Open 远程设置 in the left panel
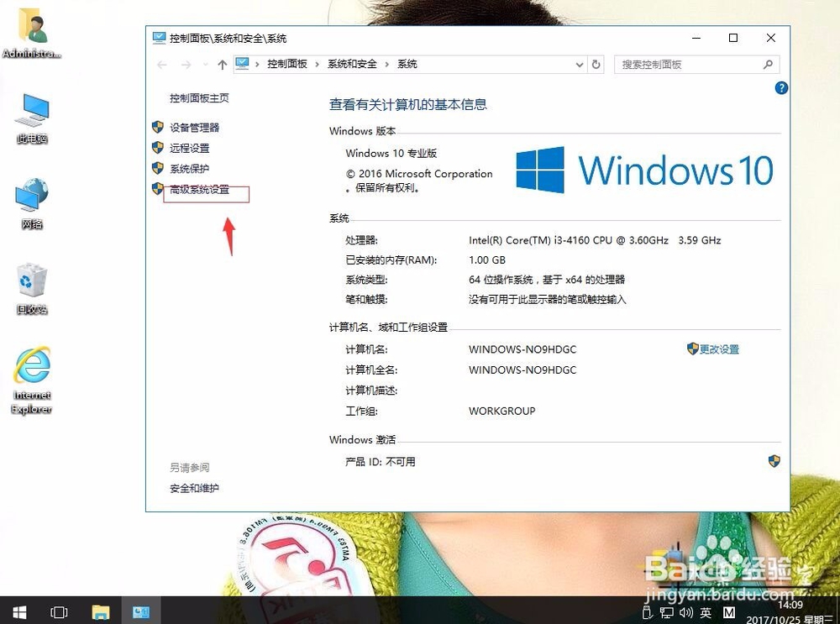The image size is (840, 624). click(x=190, y=148)
